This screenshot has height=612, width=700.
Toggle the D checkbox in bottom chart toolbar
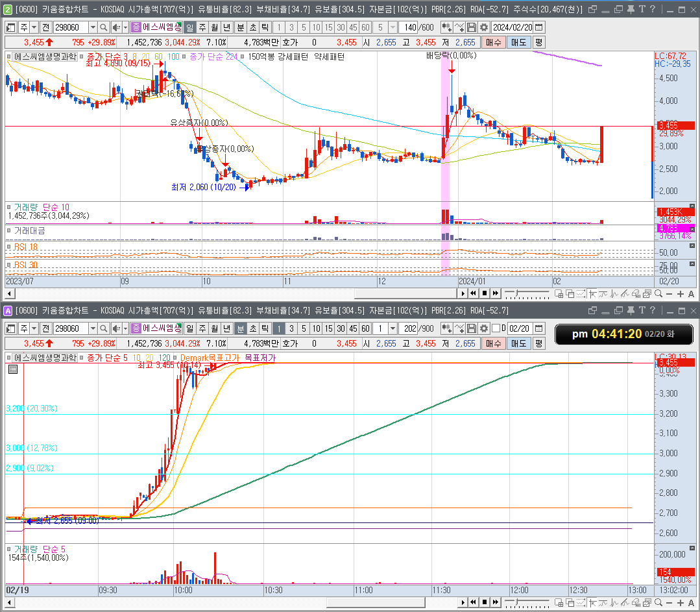(496, 329)
